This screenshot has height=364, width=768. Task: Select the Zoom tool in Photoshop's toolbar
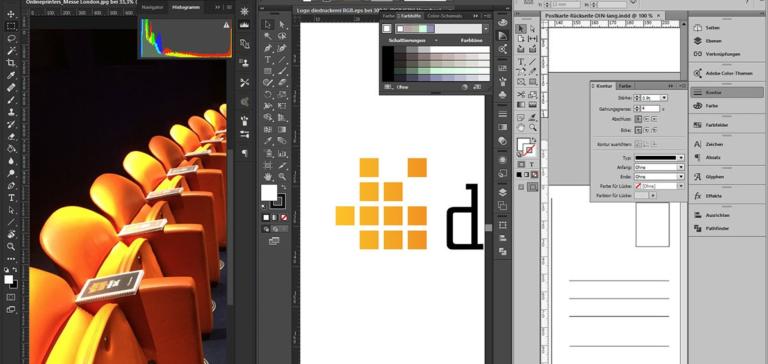[x=11, y=246]
